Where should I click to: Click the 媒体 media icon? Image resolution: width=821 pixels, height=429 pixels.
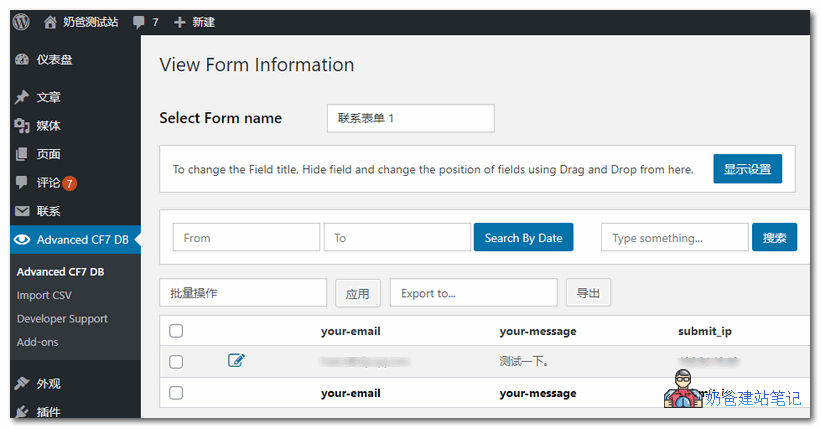pyautogui.click(x=22, y=126)
